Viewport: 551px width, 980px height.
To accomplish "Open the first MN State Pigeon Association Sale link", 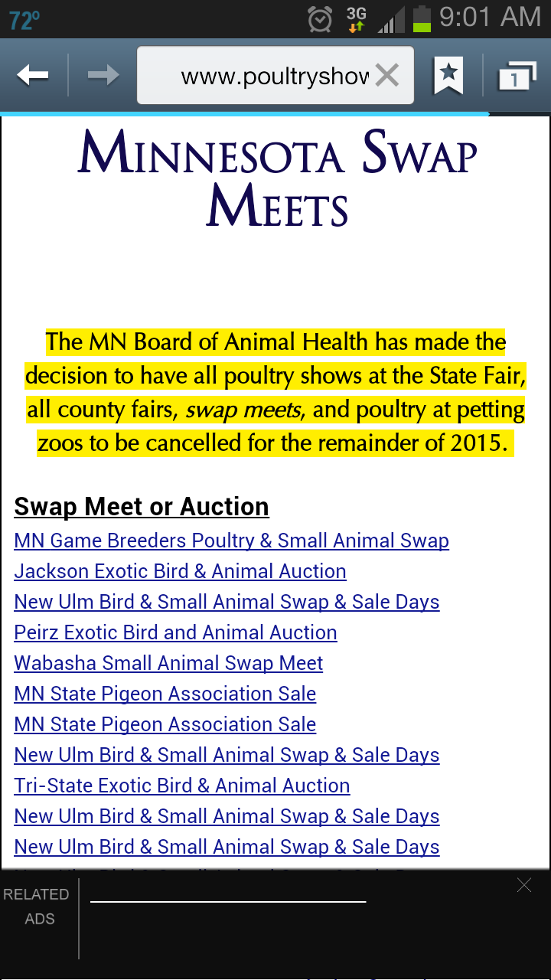I will (165, 694).
